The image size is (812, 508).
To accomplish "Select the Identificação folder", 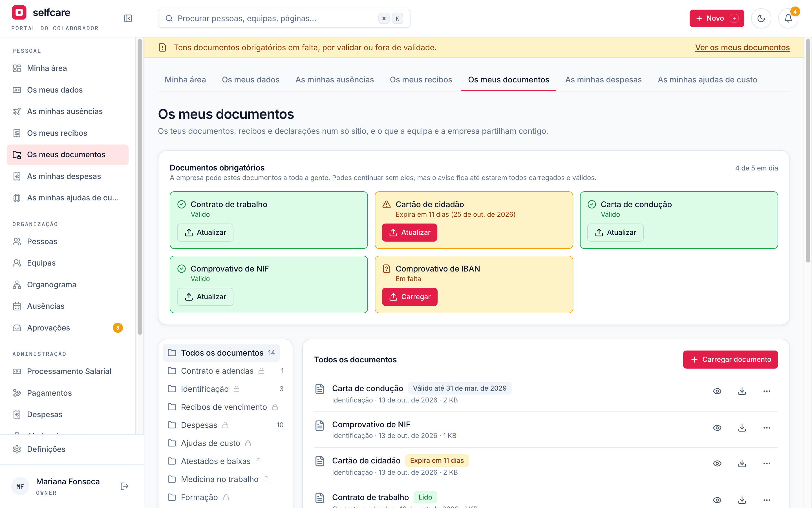I will pos(226,389).
